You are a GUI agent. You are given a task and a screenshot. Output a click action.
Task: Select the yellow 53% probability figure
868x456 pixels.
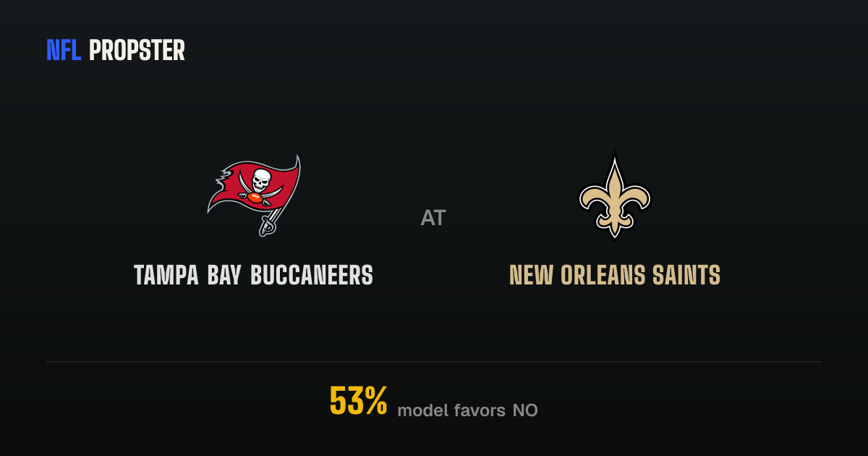359,400
